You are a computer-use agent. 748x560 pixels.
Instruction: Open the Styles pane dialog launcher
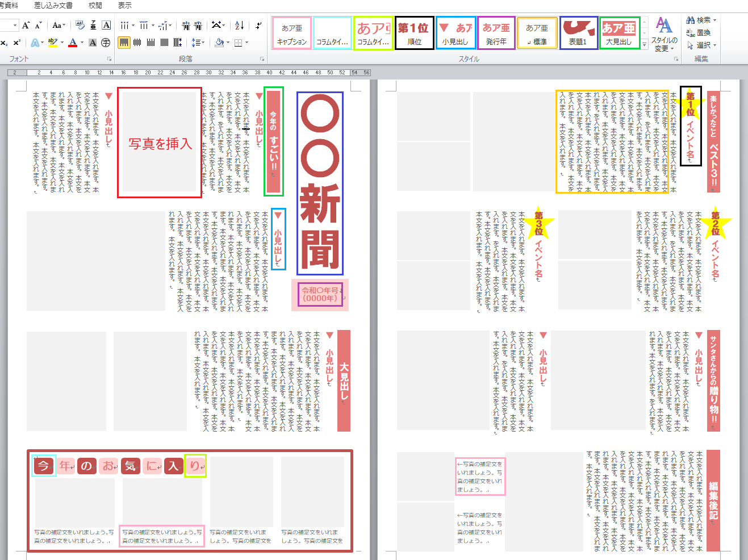(676, 59)
